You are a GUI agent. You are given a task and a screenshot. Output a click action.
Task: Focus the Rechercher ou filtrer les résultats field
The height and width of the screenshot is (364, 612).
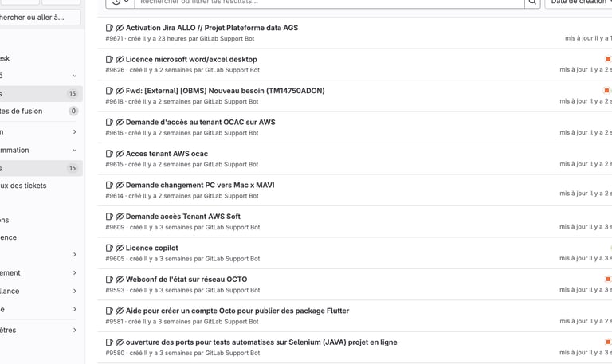pyautogui.click(x=327, y=2)
